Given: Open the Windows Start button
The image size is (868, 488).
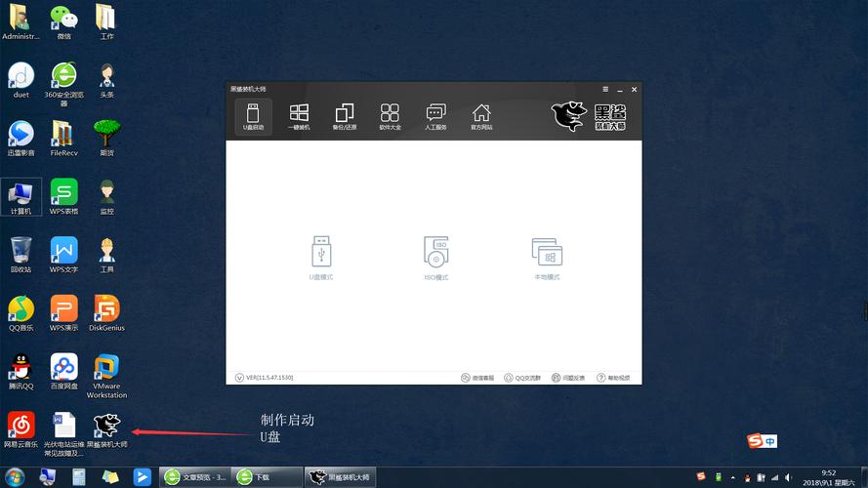Looking at the screenshot, I should tap(15, 476).
